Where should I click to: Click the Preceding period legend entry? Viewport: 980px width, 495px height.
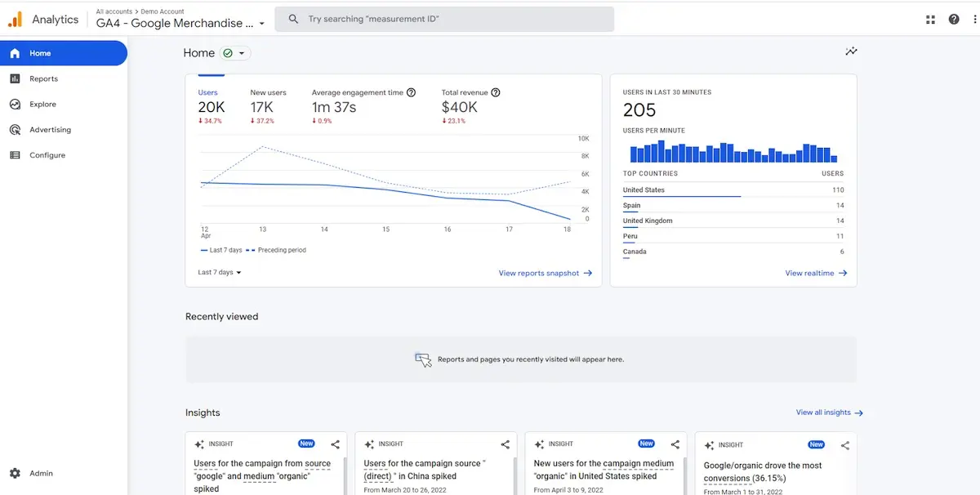coord(277,250)
